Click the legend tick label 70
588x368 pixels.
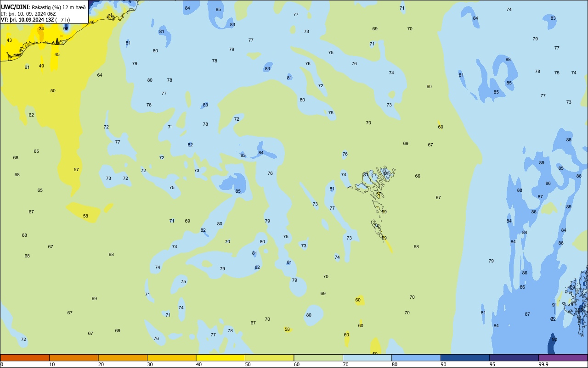pos(345,364)
